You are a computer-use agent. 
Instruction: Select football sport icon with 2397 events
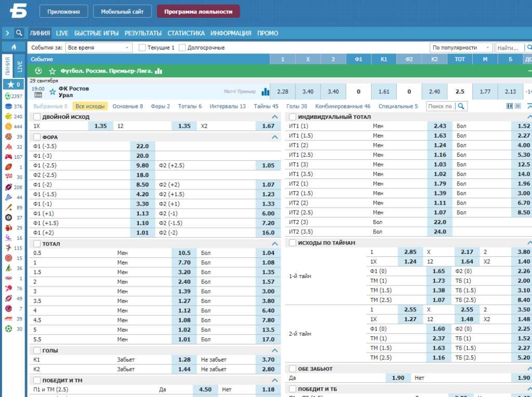pyautogui.click(x=8, y=96)
